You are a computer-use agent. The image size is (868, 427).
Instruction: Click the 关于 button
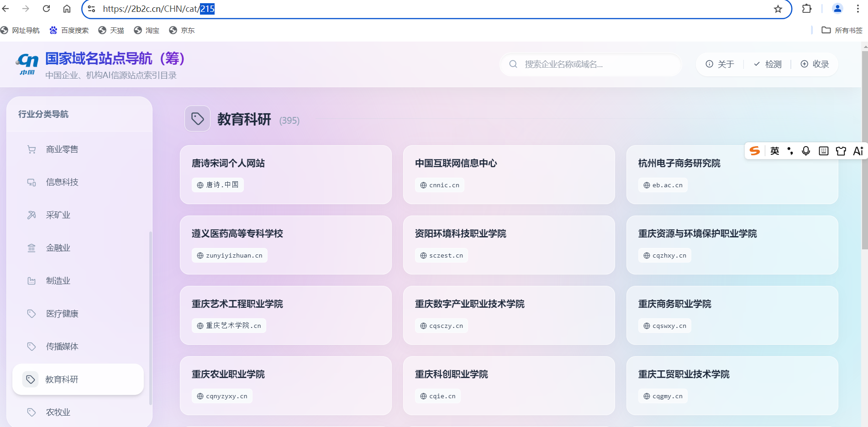(720, 64)
